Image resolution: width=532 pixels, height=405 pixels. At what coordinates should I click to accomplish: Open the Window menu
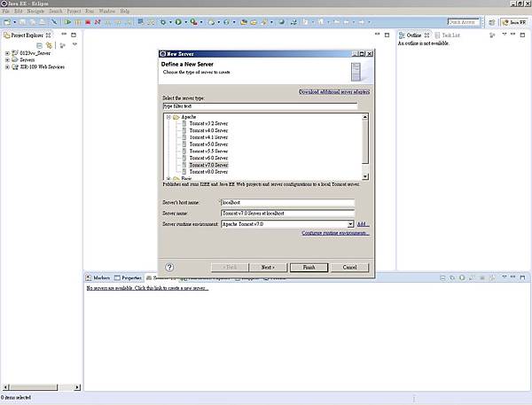[107, 12]
